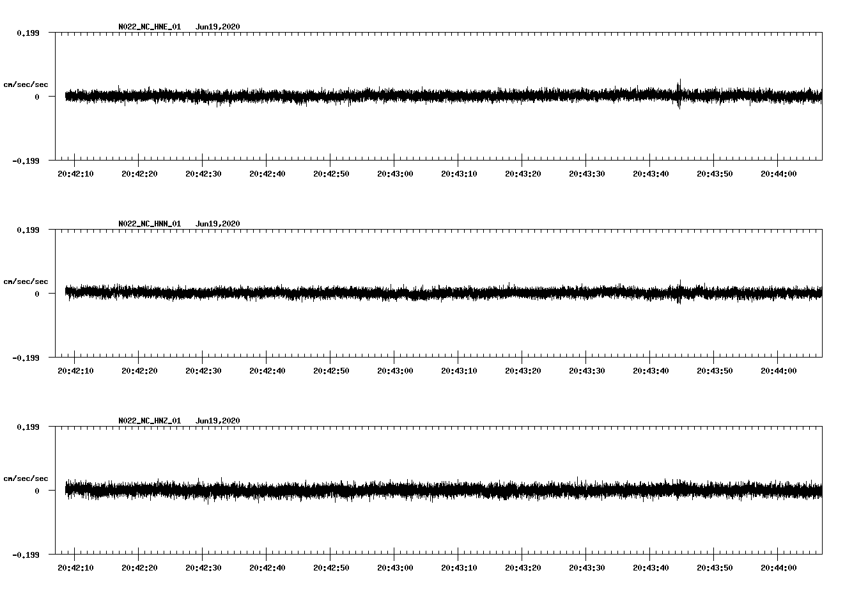
Task: Click 20:44:00 label on the HNE chart
Action: coord(779,174)
